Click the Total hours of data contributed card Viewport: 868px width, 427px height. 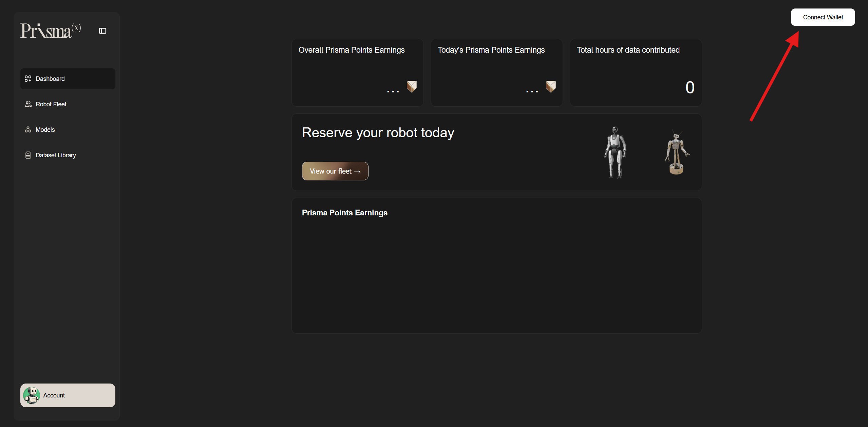635,73
